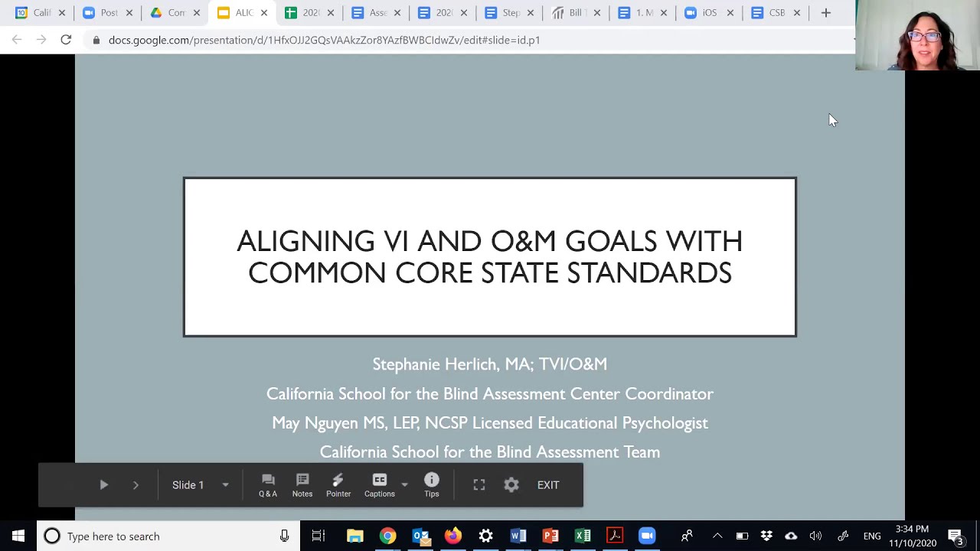Go back to previous page
The width and height of the screenshot is (980, 551).
tap(17, 40)
